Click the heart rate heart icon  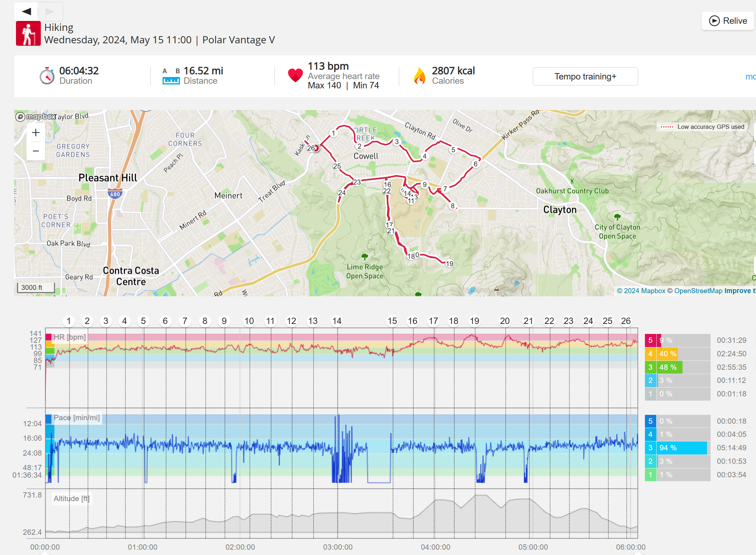295,76
